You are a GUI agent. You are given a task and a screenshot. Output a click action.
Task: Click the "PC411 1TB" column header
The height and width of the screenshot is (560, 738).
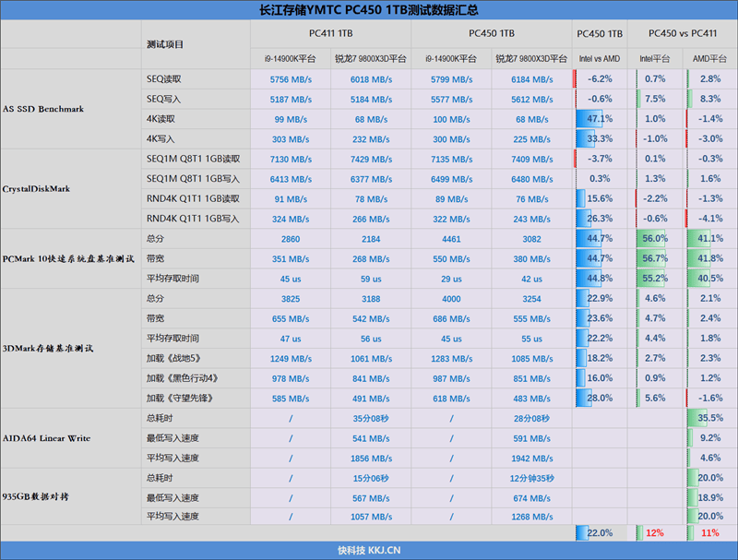330,33
